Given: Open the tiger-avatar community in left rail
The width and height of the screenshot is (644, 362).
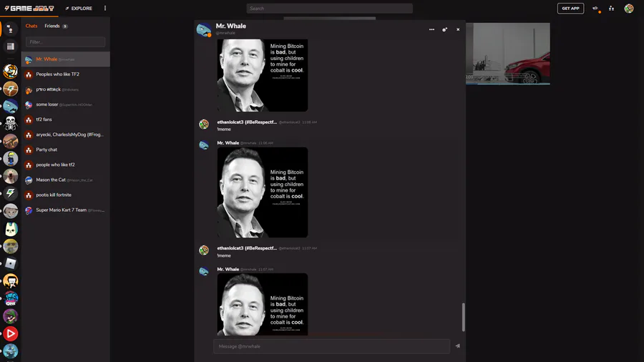Looking at the screenshot, I should [10, 71].
